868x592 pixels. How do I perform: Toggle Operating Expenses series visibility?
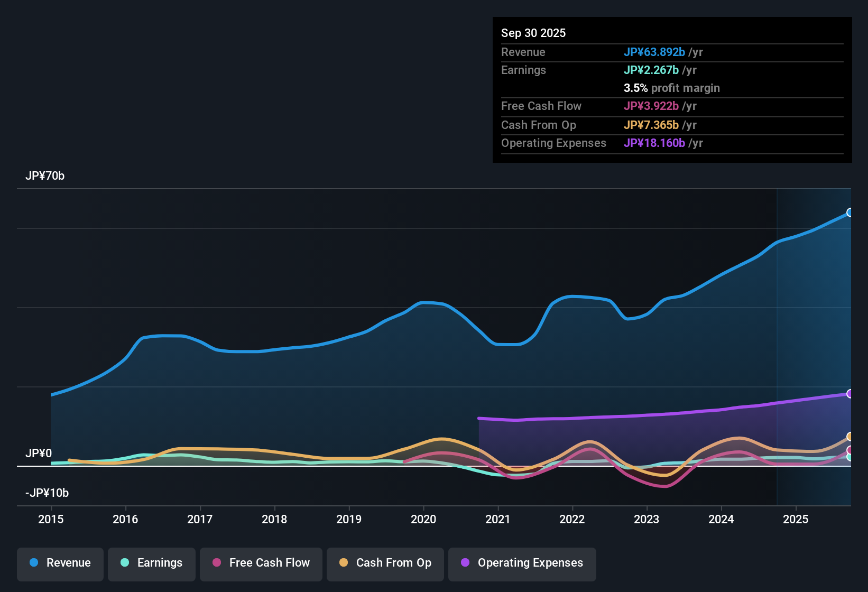pyautogui.click(x=522, y=563)
